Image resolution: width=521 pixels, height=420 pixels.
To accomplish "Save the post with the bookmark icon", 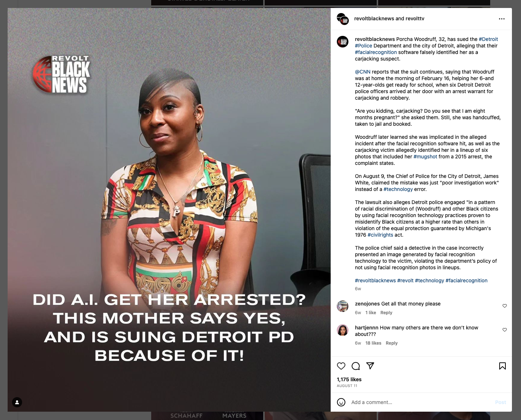I will [x=503, y=366].
